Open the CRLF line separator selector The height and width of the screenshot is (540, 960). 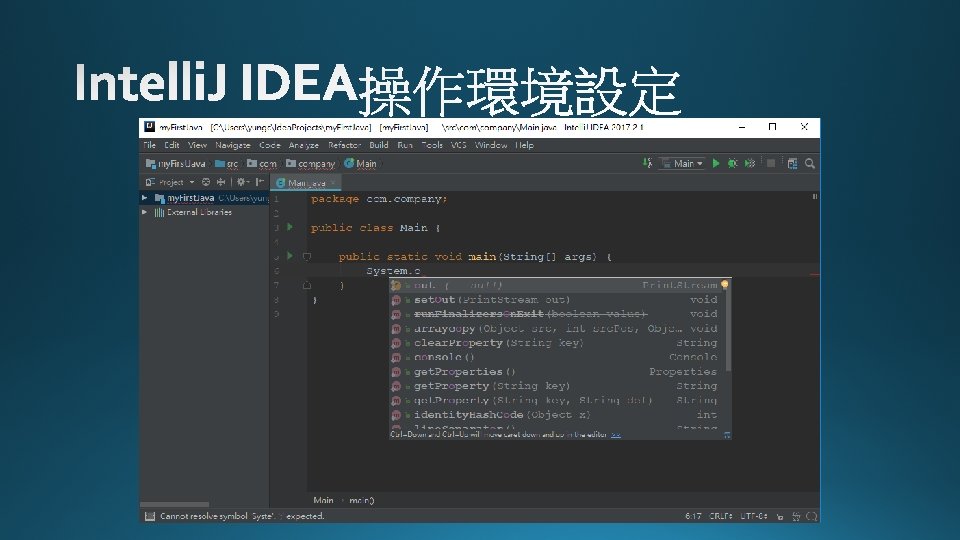click(x=721, y=516)
